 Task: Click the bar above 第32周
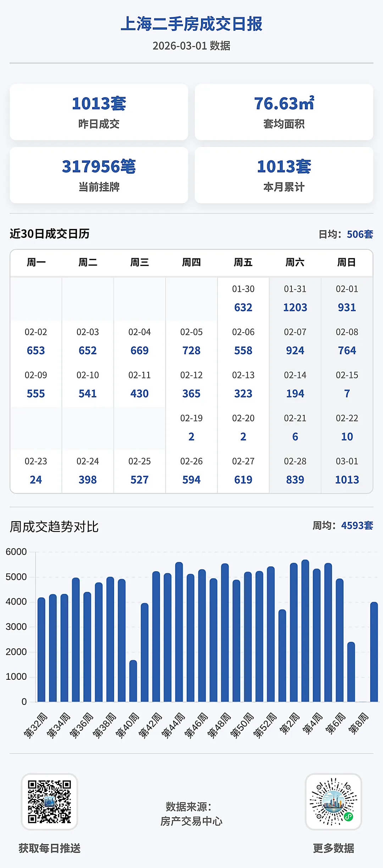[x=41, y=650]
